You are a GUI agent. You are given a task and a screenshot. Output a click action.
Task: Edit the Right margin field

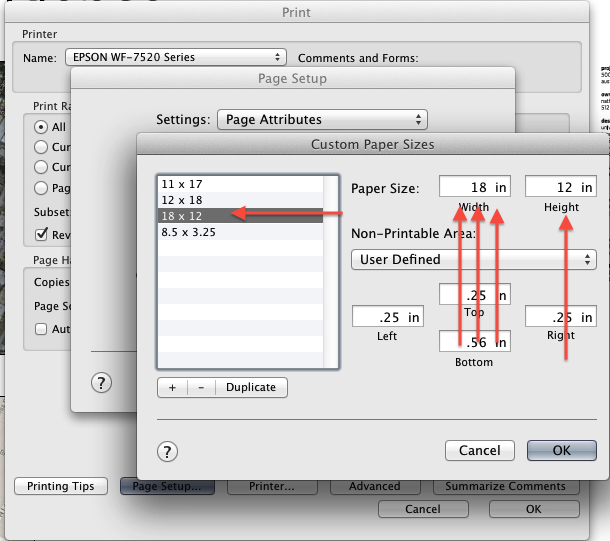tap(561, 317)
